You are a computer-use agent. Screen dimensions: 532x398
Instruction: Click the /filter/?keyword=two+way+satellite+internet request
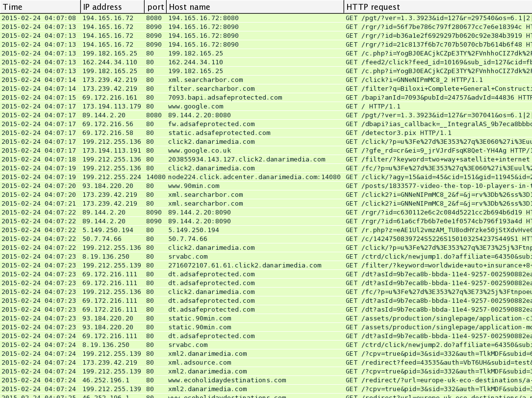pos(439,159)
